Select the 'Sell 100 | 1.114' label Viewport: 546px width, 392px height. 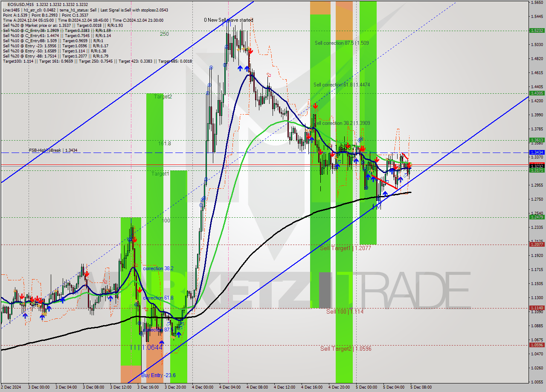[345, 311]
